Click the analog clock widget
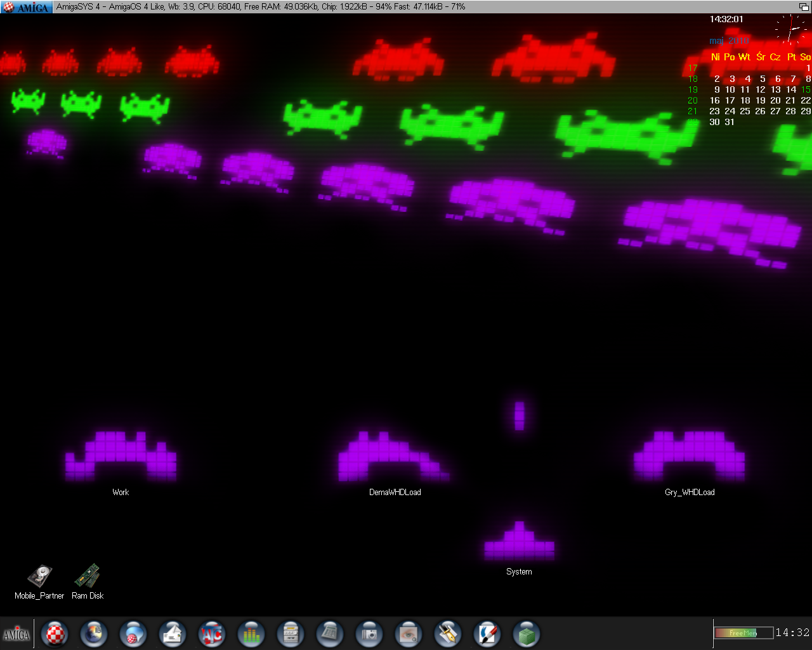812x650 pixels. (x=792, y=30)
